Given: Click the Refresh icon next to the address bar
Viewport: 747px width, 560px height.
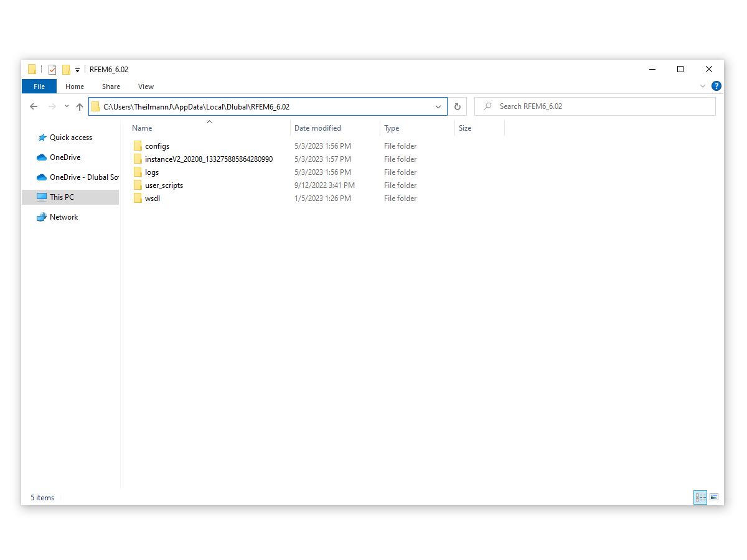Looking at the screenshot, I should click(x=458, y=106).
